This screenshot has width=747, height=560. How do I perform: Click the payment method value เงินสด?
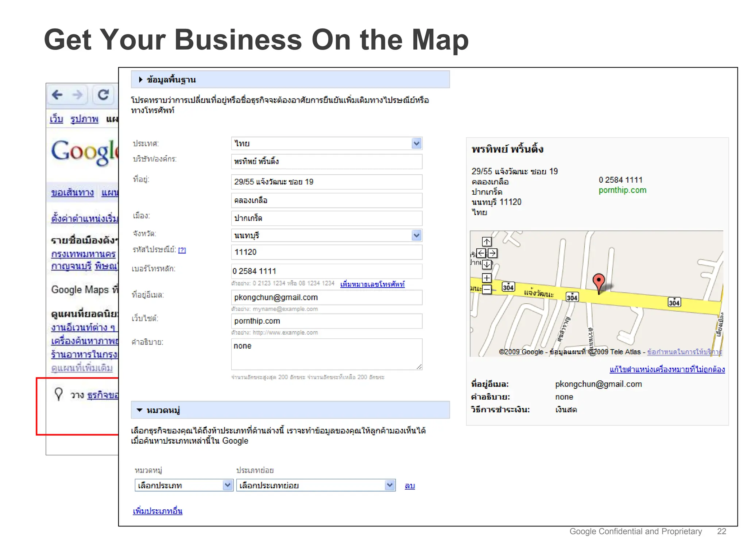click(x=566, y=410)
